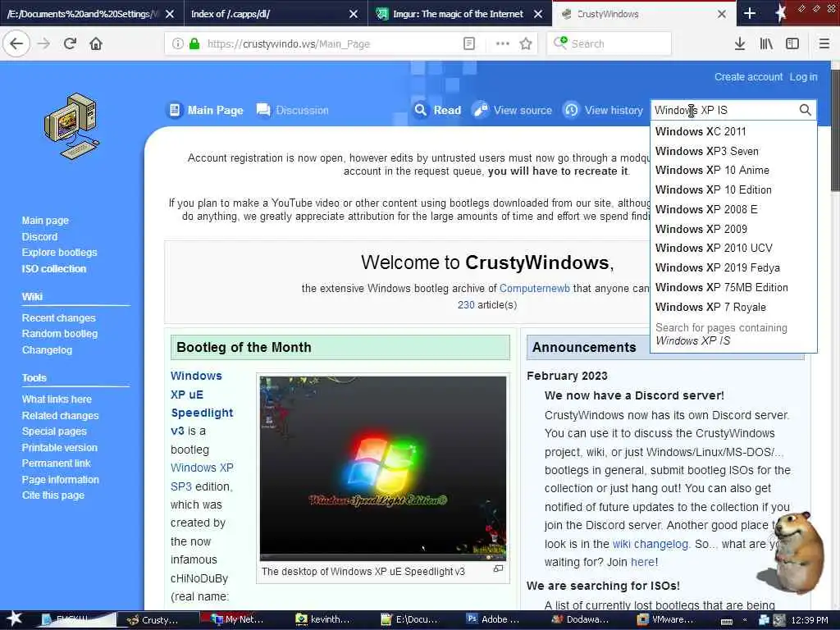Click the CrustyWindows computer logo
840x630 pixels.
click(x=72, y=126)
